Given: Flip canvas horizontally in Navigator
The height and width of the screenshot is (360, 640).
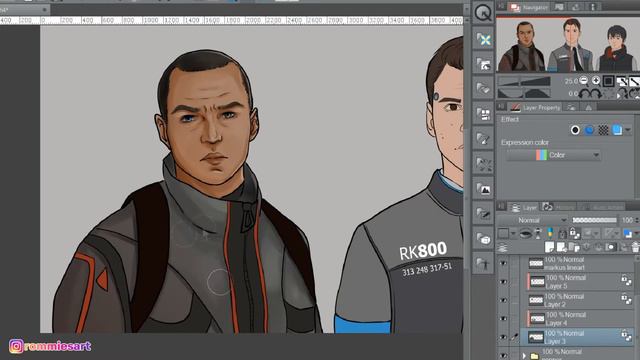Looking at the screenshot, I should pos(621,94).
